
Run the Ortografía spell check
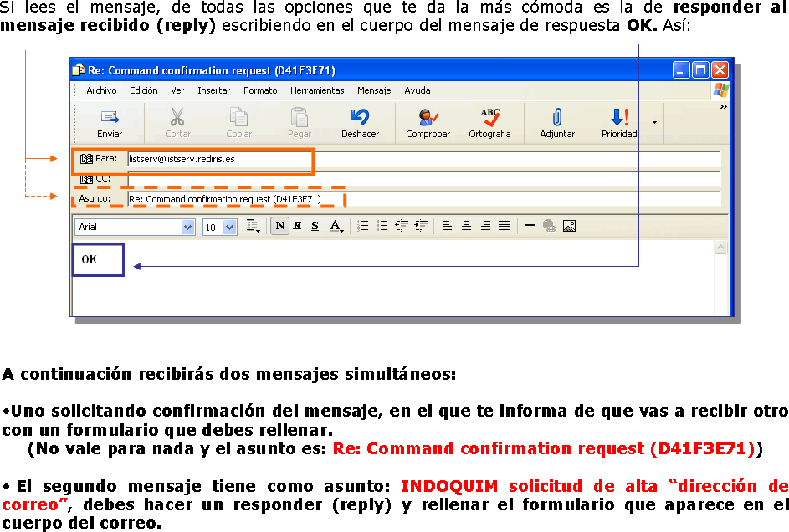(489, 123)
